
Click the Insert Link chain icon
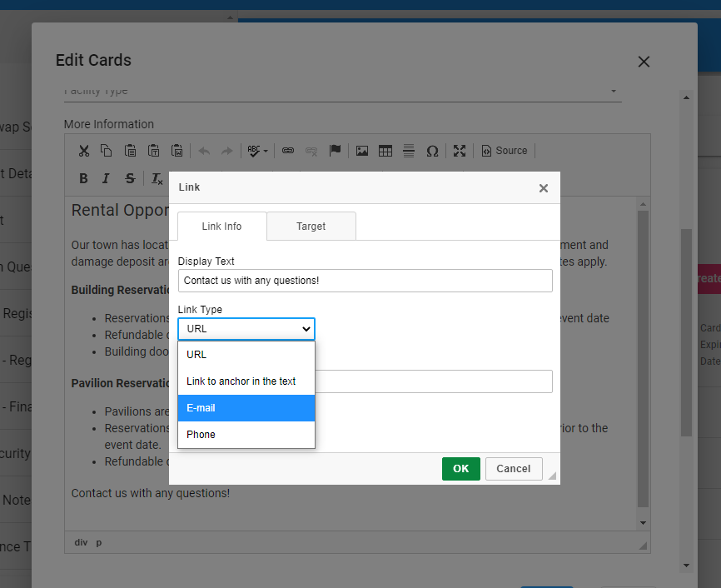point(288,151)
